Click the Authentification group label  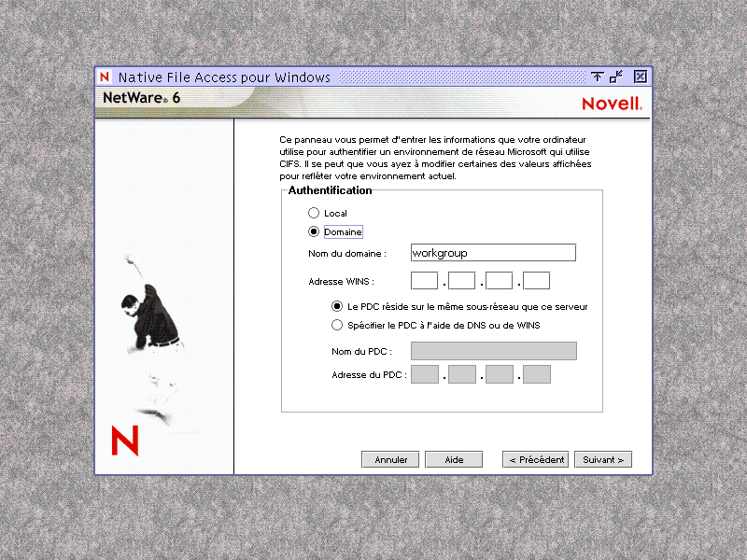point(330,190)
